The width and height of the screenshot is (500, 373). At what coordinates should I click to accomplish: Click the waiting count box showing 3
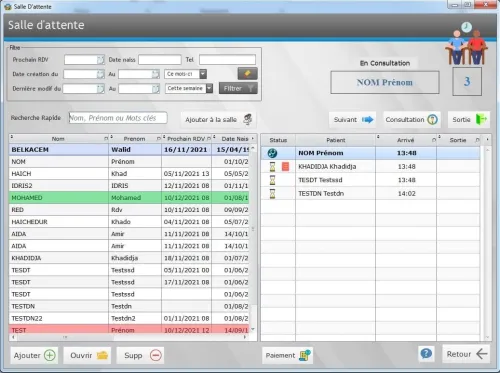tap(467, 81)
